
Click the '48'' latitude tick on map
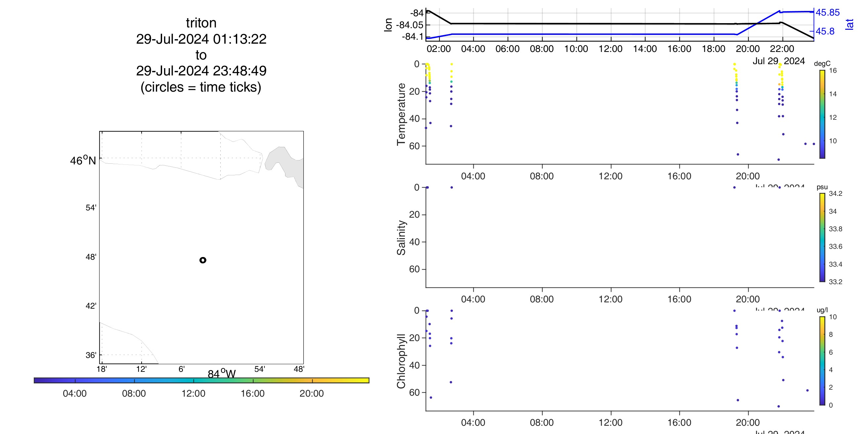91,257
